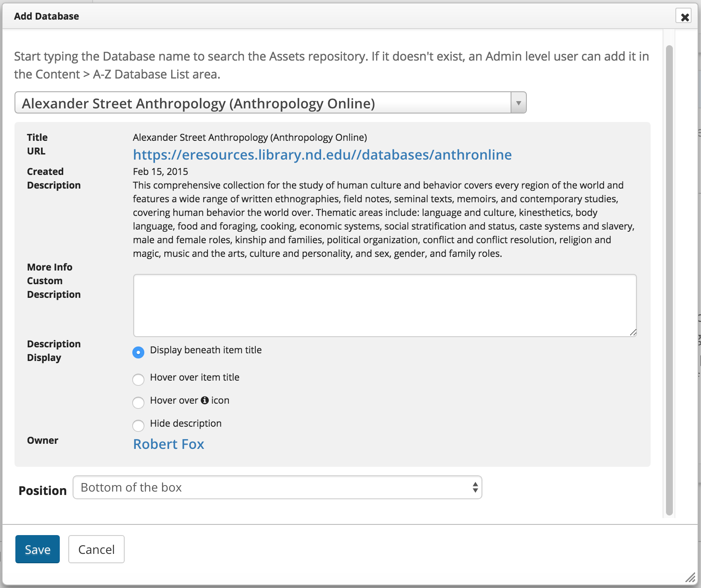The image size is (701, 588).
Task: Open the Robert Fox owner link
Action: 169,444
